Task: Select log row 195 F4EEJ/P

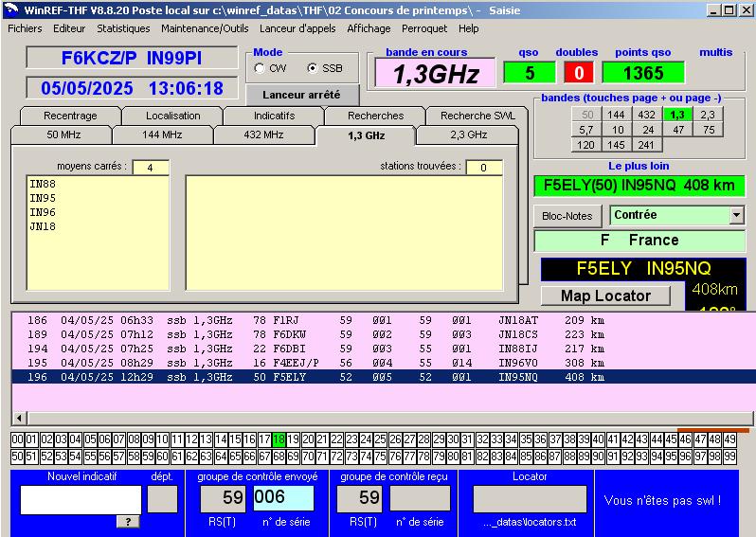Action: pos(384,363)
